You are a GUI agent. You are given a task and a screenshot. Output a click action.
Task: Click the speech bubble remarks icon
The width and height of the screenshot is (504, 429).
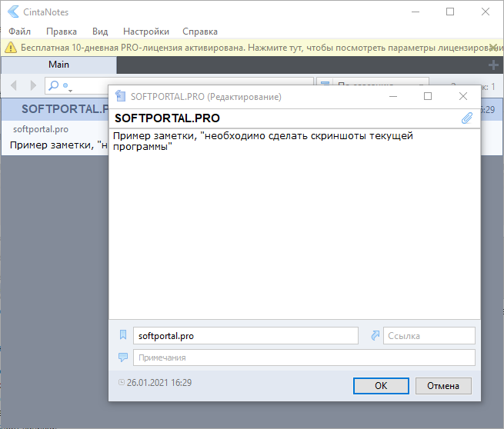coord(123,357)
